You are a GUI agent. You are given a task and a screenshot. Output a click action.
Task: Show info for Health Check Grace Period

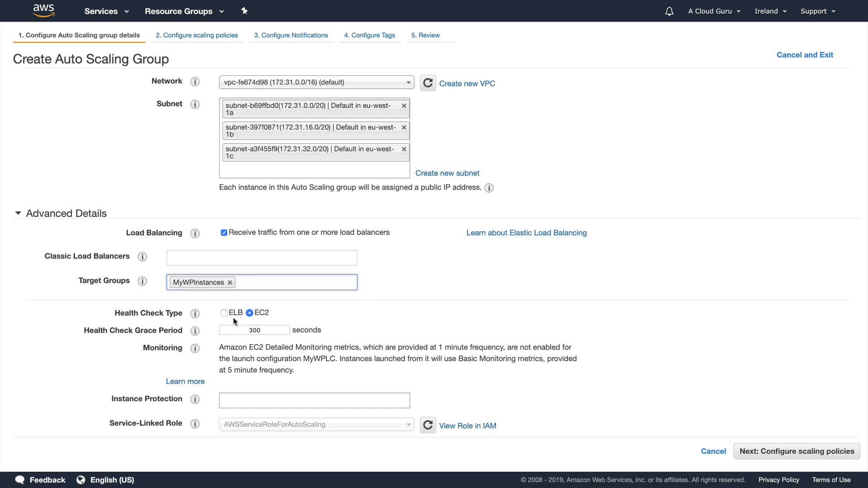tap(195, 331)
